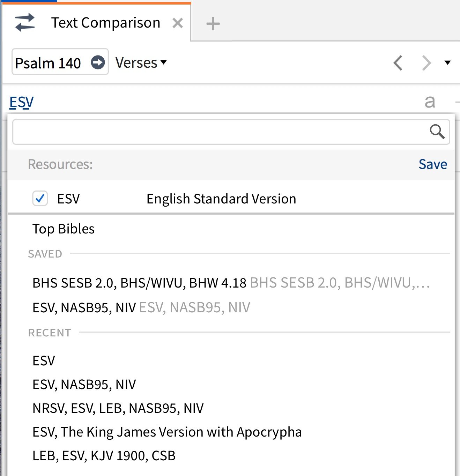Click the Text Comparison swap arrows icon
Viewport: 460px width, 476px height.
(25, 23)
